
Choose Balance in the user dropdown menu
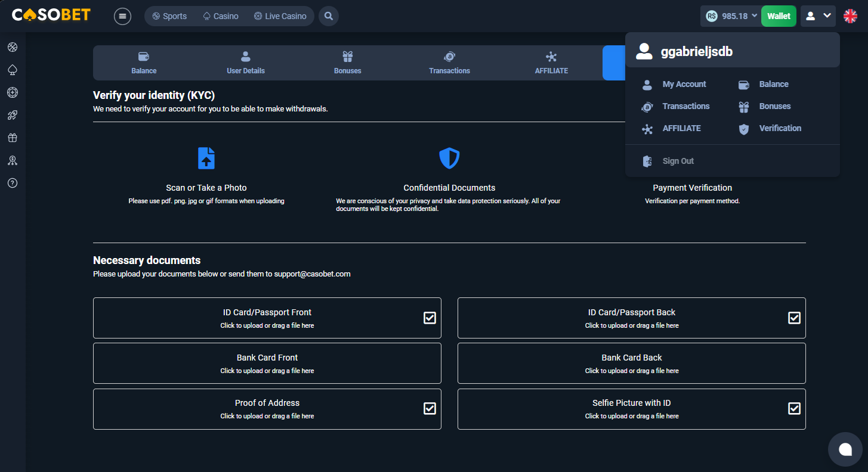pos(764,85)
